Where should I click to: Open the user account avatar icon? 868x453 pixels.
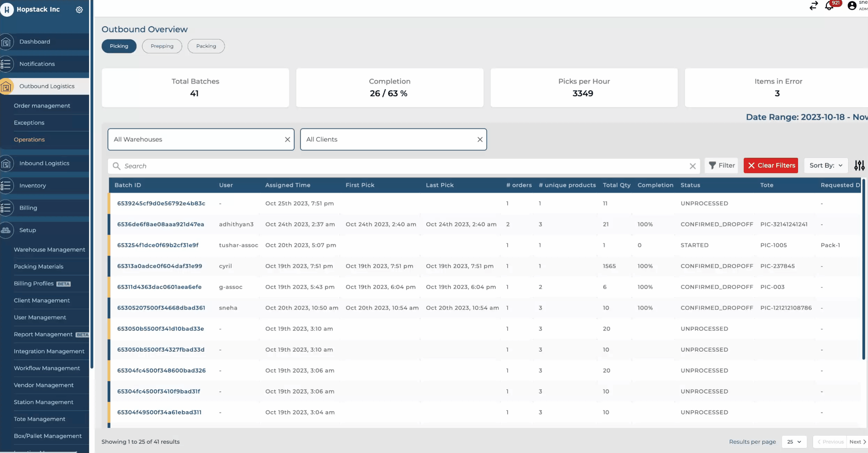pyautogui.click(x=852, y=6)
